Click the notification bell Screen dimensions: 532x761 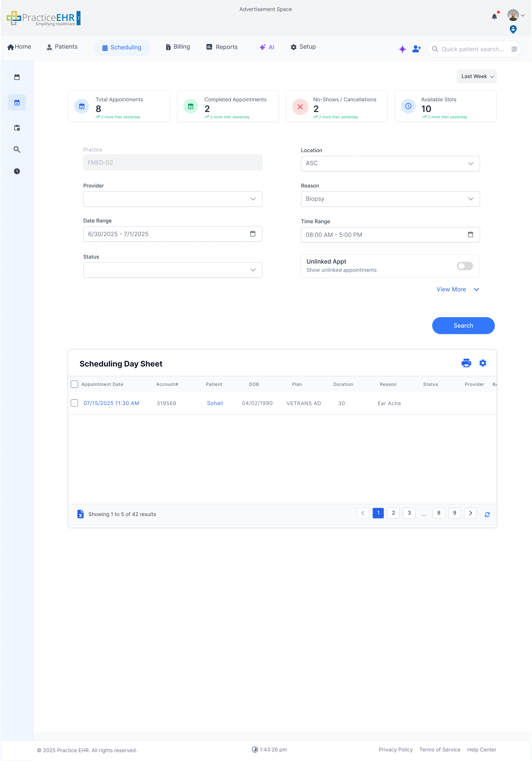point(494,16)
